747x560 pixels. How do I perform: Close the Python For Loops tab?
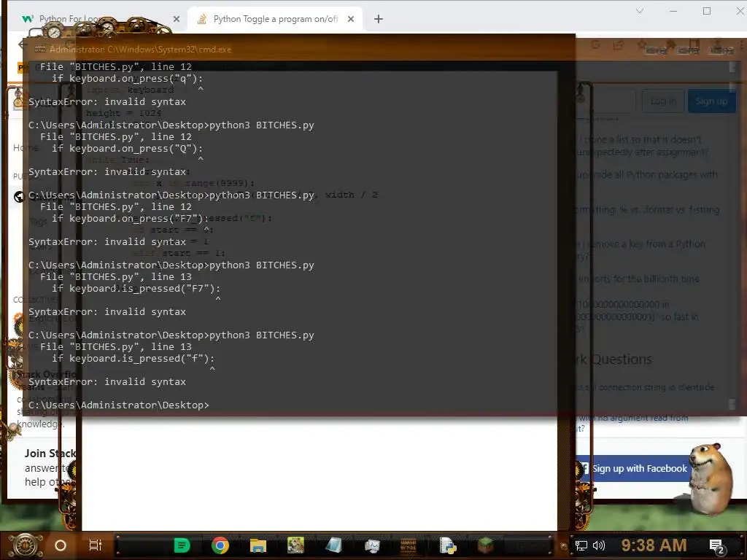click(177, 19)
